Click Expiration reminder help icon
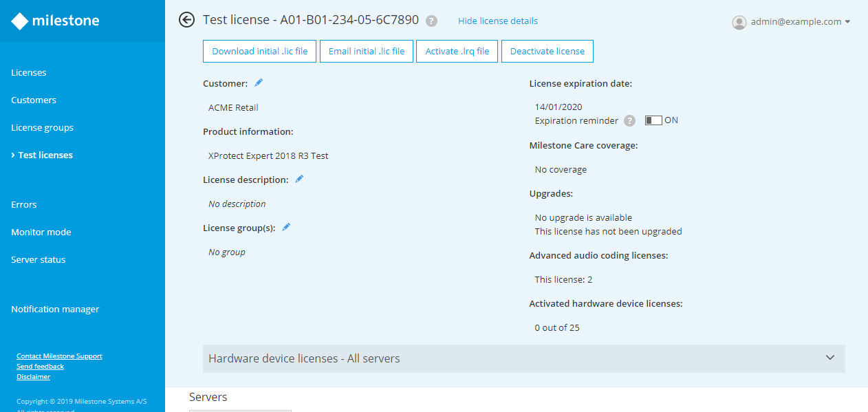This screenshot has height=412, width=868. coord(629,120)
